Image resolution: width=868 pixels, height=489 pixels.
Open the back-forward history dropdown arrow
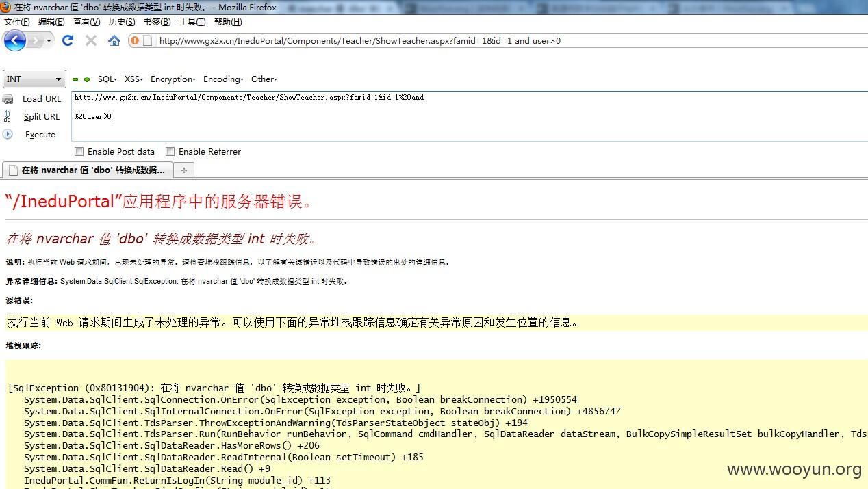coord(49,41)
